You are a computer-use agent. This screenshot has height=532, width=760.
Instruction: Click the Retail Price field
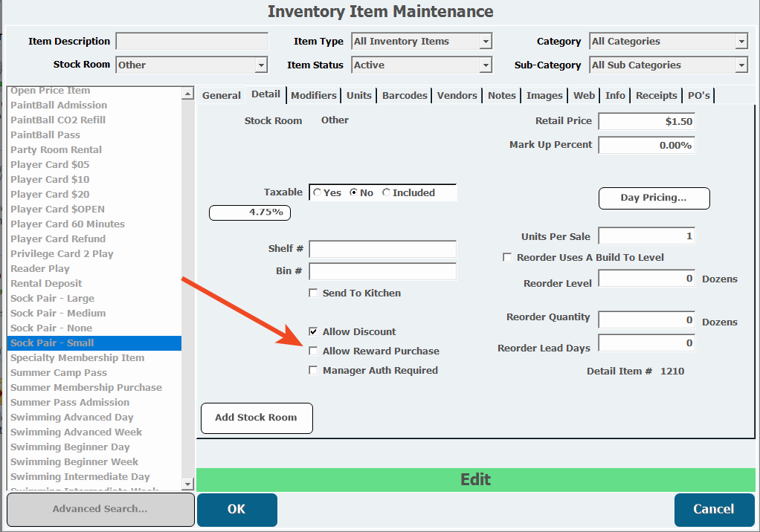646,122
